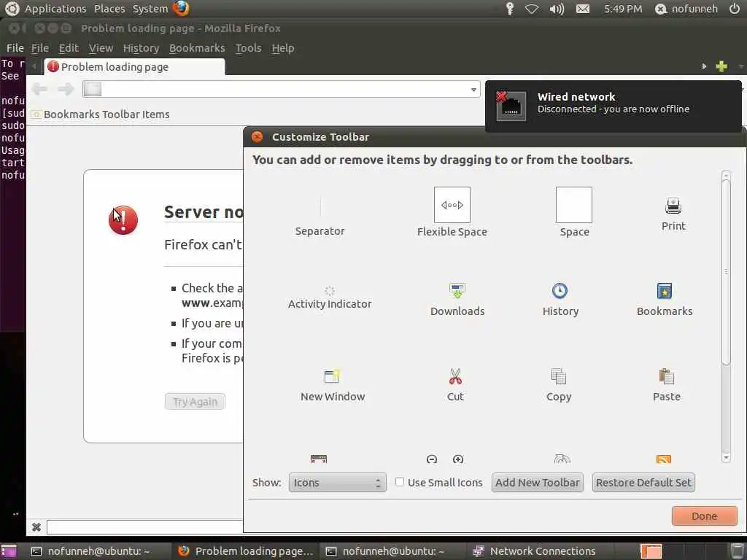Click the Done button

(704, 516)
